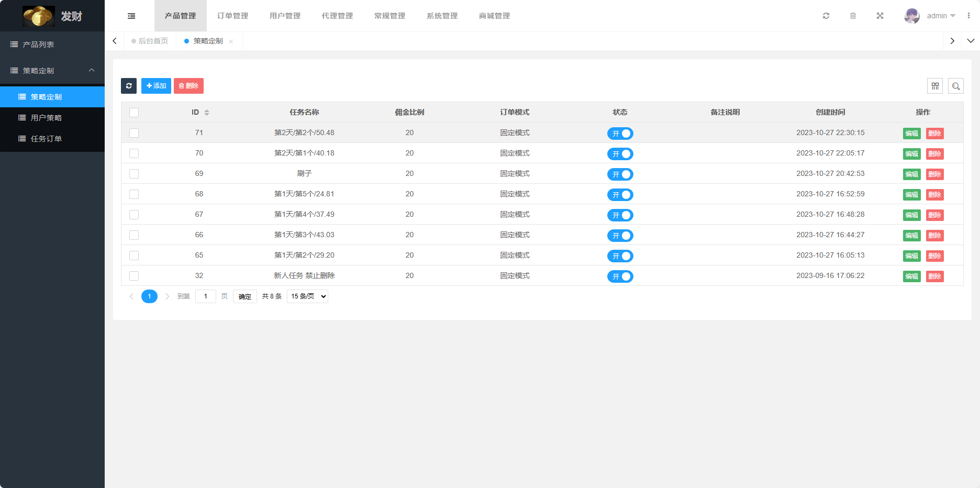Click 删除 for row ID 32
The height and width of the screenshot is (488, 980).
[x=935, y=276]
